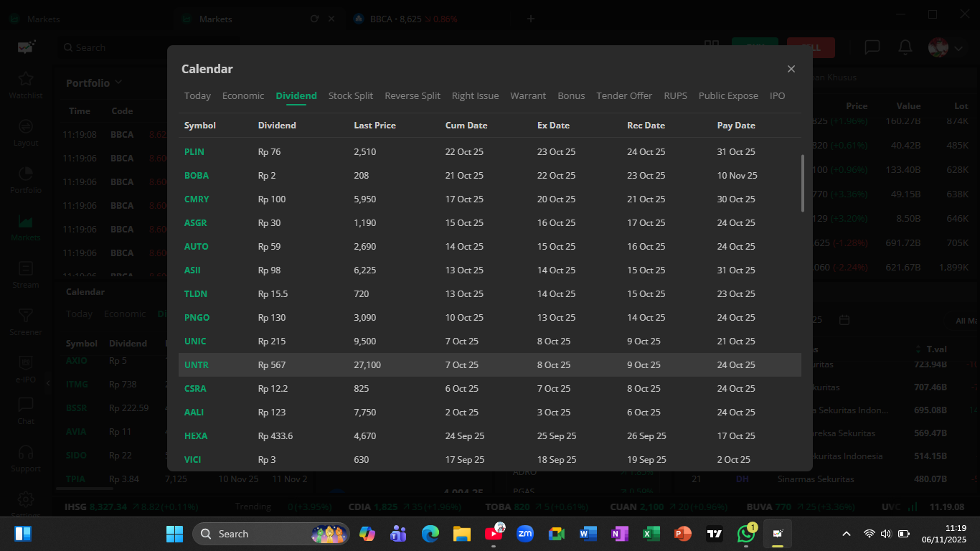Close the Calendar dialog with the X
This screenshot has width=980, height=551.
(791, 69)
